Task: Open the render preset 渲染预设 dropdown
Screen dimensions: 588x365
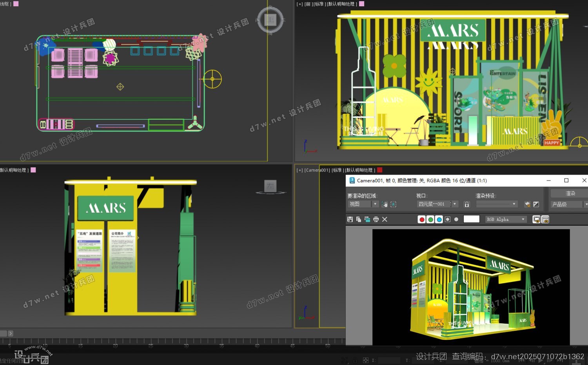Action: coord(497,204)
